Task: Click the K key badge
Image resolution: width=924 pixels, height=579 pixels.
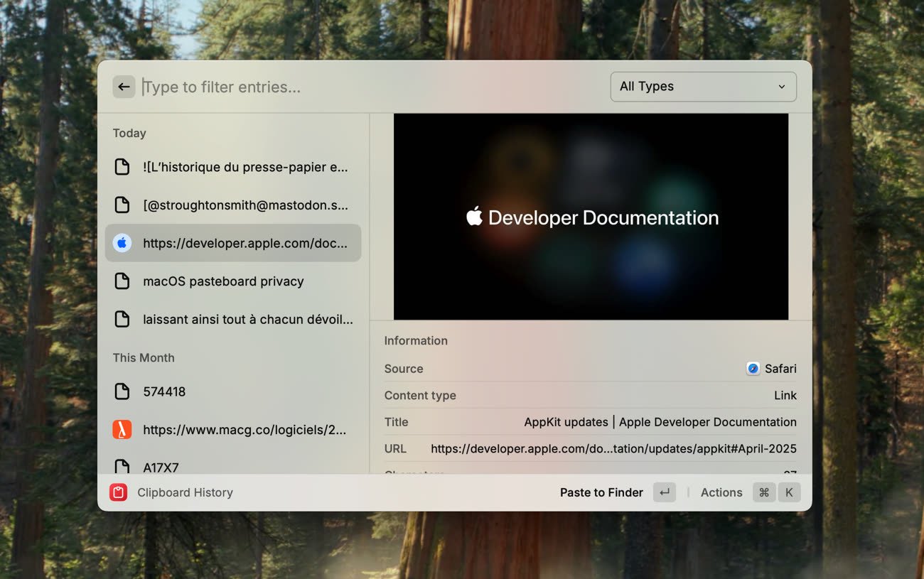Action: click(789, 492)
